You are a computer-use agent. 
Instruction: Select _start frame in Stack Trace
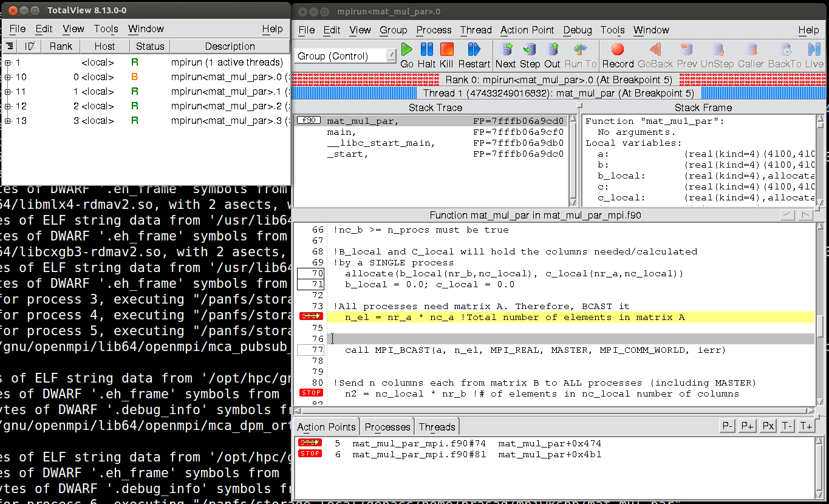click(x=431, y=154)
